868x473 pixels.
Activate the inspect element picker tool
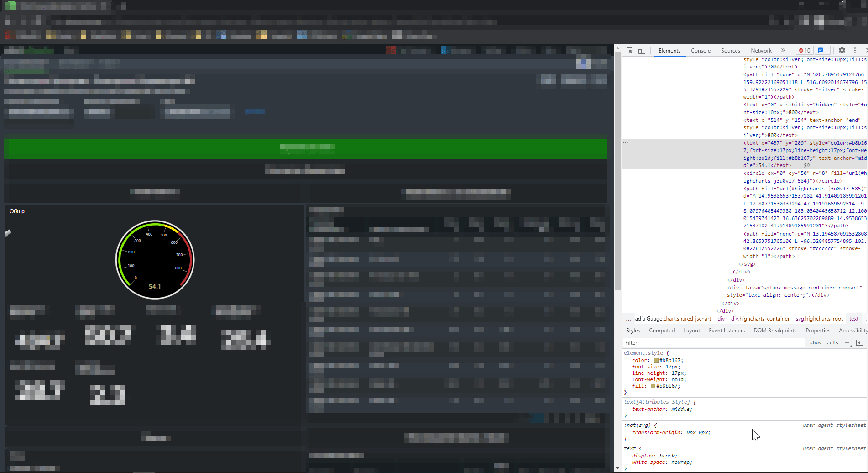(629, 50)
